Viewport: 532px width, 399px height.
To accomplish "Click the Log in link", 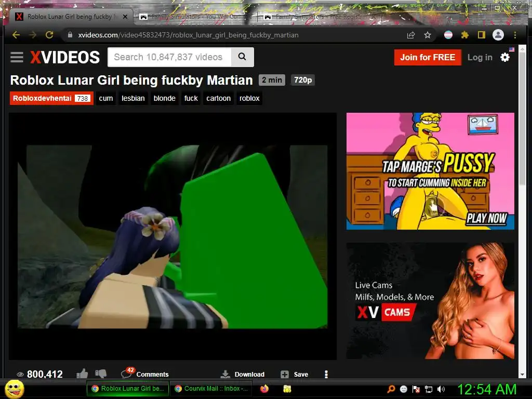I will [x=480, y=57].
